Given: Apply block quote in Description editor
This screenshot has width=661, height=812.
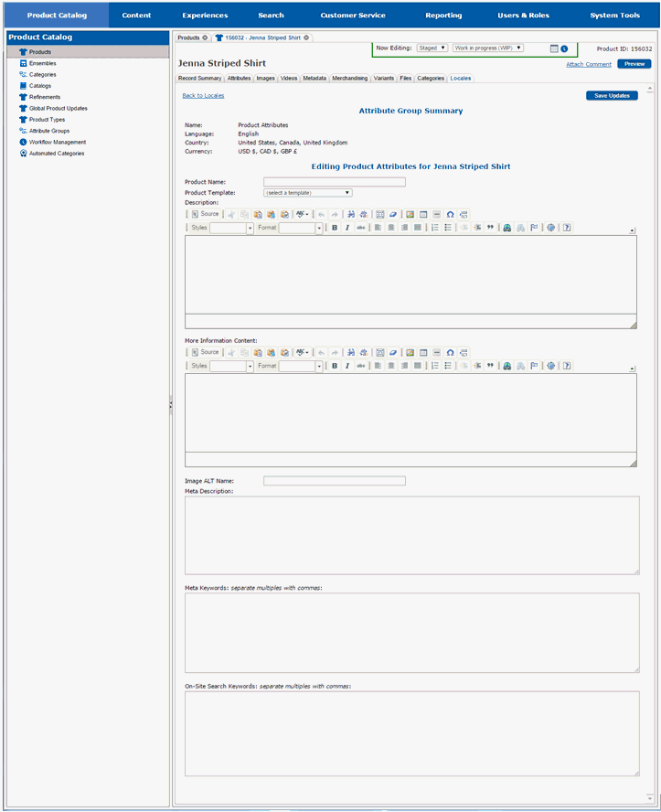Looking at the screenshot, I should tap(490, 228).
